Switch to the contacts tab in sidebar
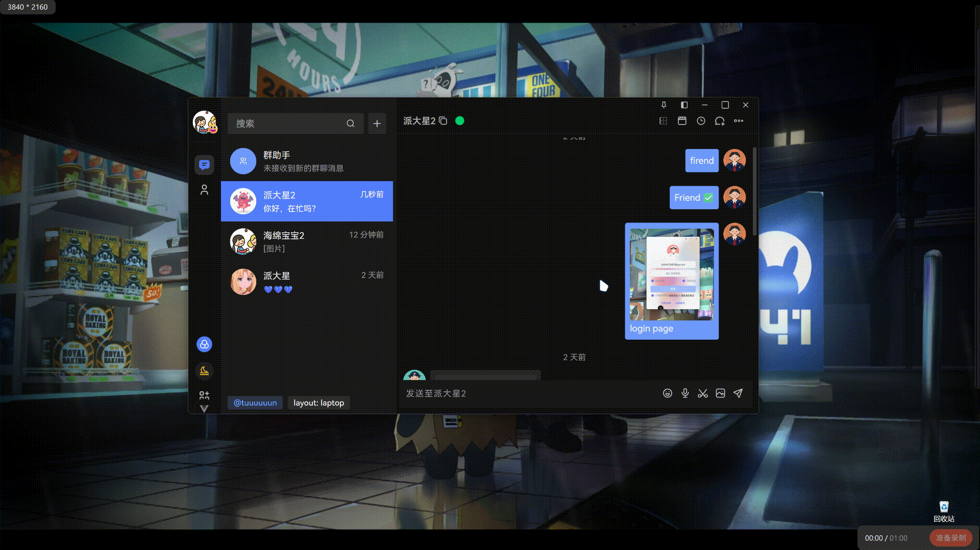The width and height of the screenshot is (980, 550). point(204,190)
